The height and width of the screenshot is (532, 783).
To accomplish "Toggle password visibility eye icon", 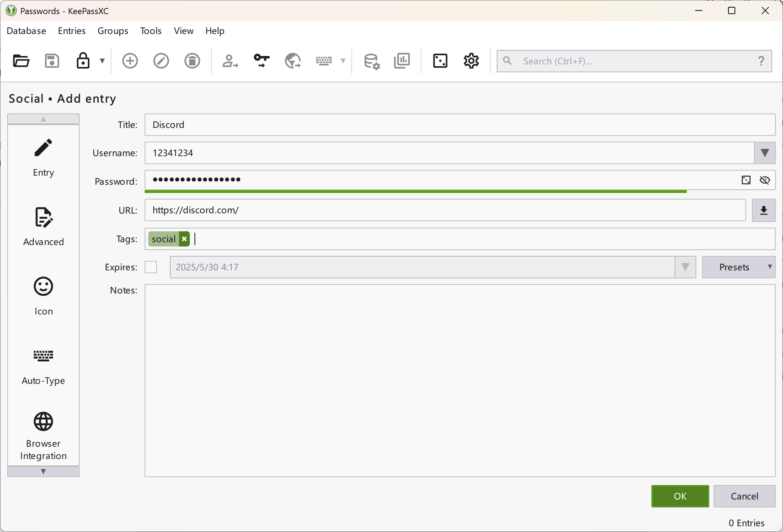I will tap(765, 180).
